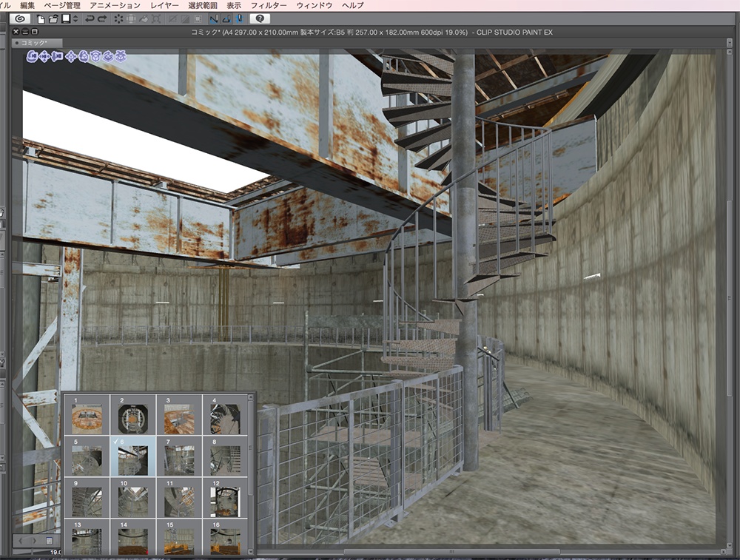The height and width of the screenshot is (560, 740).
Task: Click the Save disk icon
Action: [66, 19]
